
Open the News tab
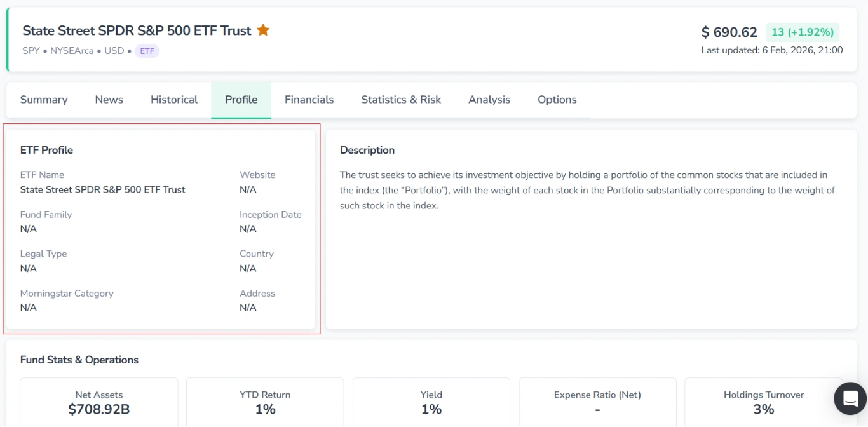tap(109, 100)
